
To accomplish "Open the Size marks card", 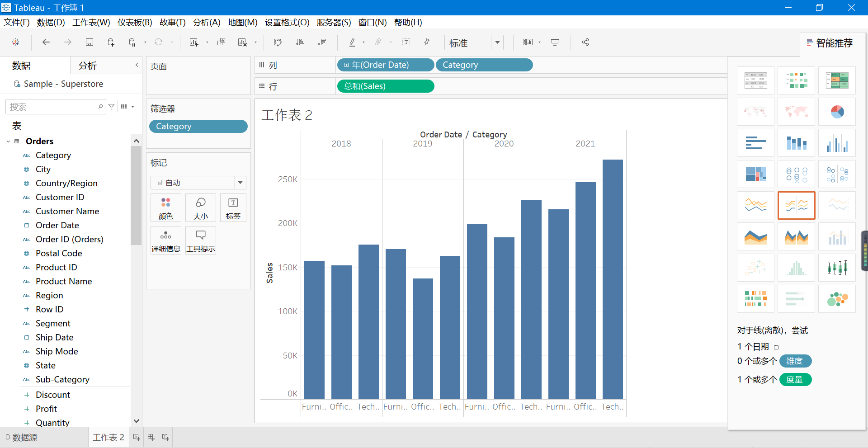I will pyautogui.click(x=201, y=208).
